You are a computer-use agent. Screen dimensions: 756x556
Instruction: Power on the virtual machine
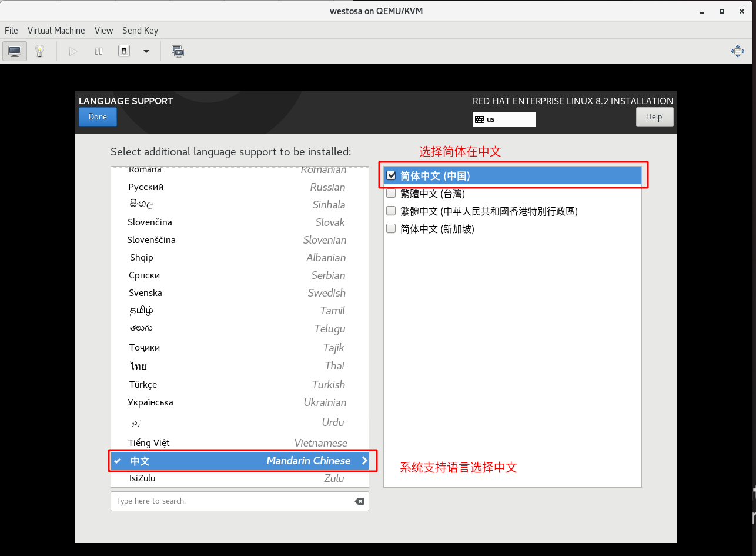click(73, 51)
